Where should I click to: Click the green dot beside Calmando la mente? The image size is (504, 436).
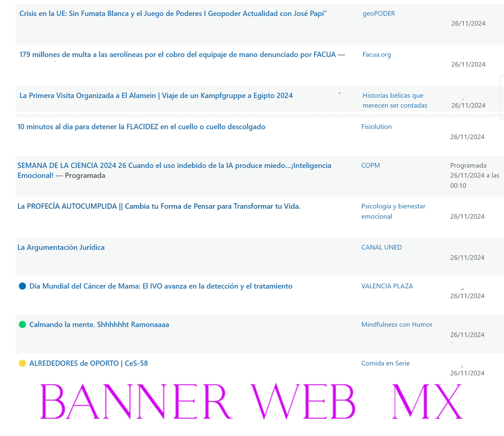22,325
